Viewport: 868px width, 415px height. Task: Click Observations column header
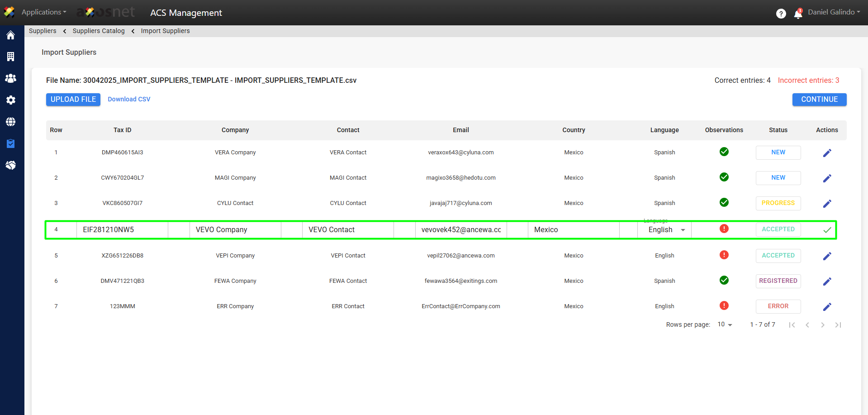click(x=724, y=130)
